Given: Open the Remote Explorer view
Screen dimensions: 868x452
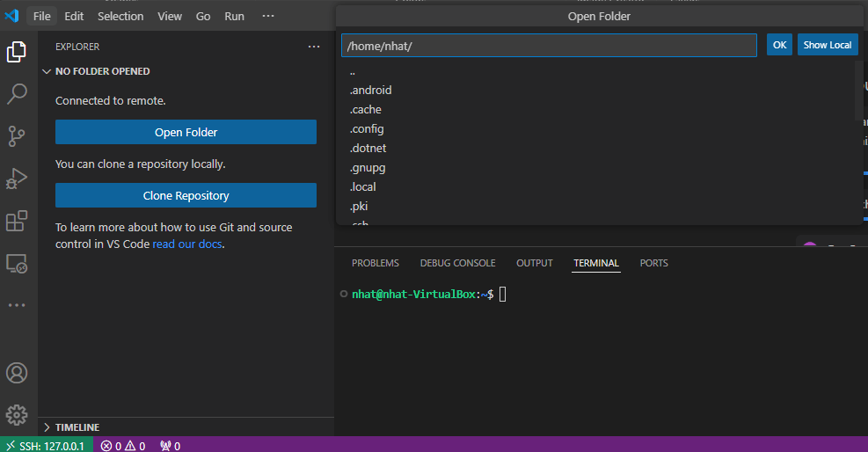Looking at the screenshot, I should [17, 263].
